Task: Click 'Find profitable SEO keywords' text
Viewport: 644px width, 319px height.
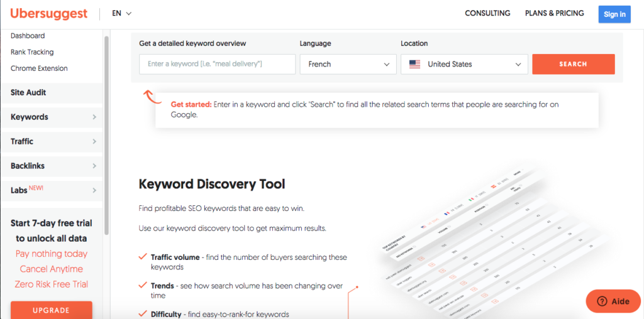Action: pos(221,208)
